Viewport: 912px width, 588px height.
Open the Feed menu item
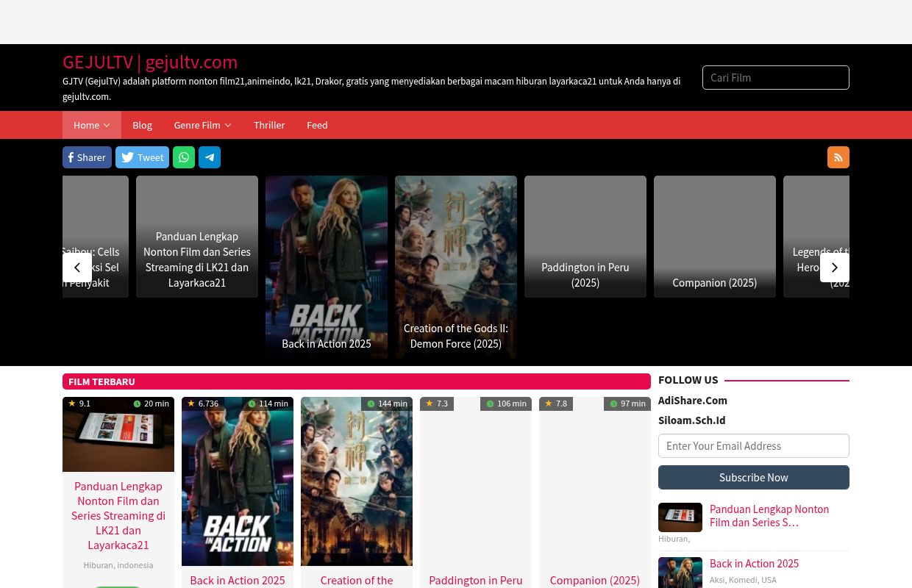[x=317, y=125]
